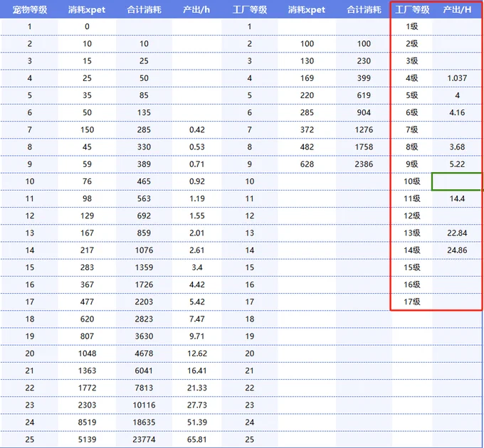Select the cumulative cell 2823
This screenshot has width=484, height=448.
pos(144,319)
